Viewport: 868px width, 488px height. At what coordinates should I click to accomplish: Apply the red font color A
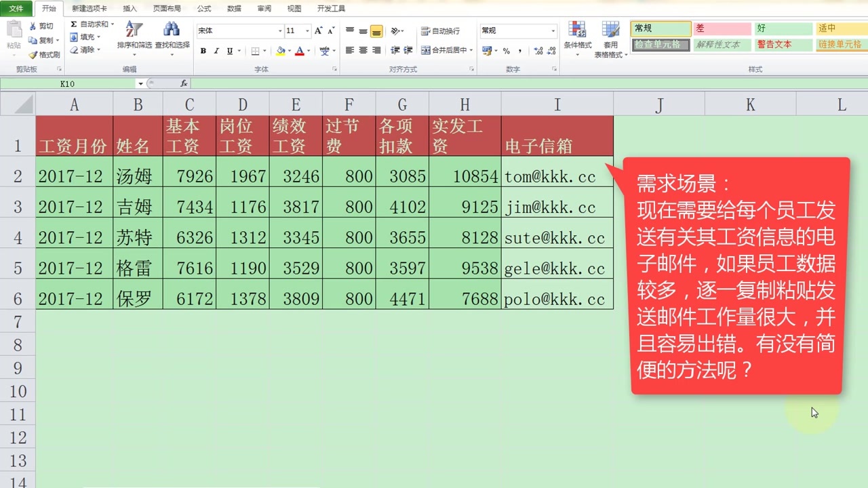pyautogui.click(x=300, y=51)
